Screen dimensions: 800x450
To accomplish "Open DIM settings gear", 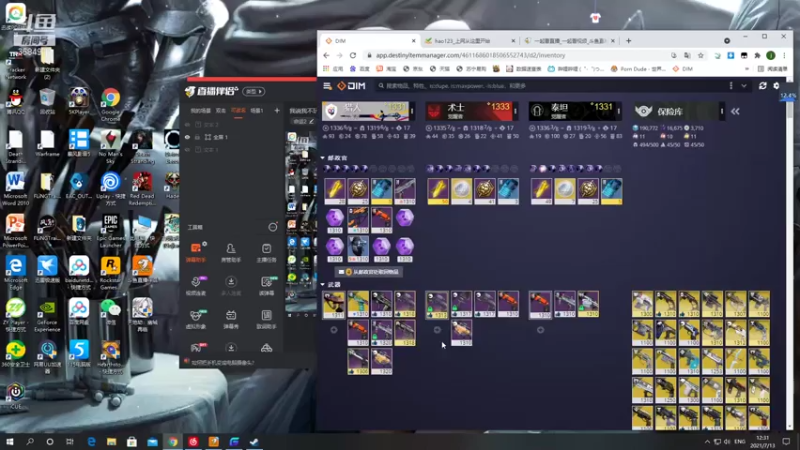I will tap(776, 86).
